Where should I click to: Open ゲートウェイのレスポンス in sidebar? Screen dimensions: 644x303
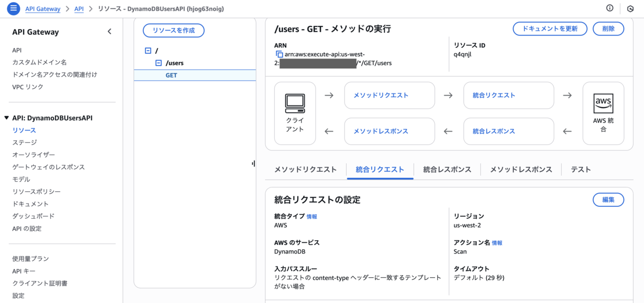[49, 167]
